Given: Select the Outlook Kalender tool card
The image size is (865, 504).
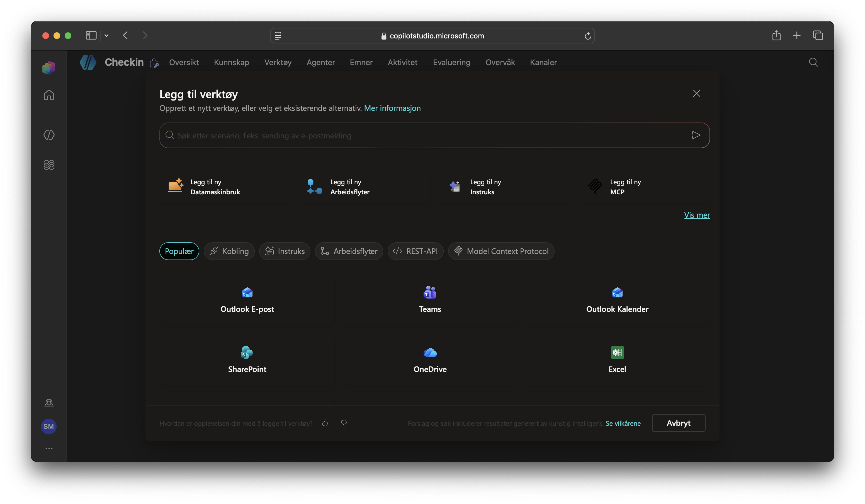Looking at the screenshot, I should click(617, 300).
